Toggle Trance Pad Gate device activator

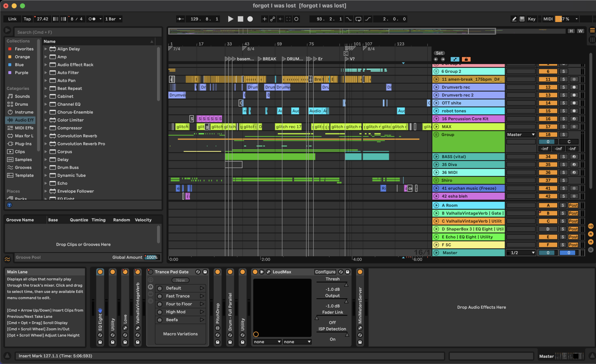point(150,272)
